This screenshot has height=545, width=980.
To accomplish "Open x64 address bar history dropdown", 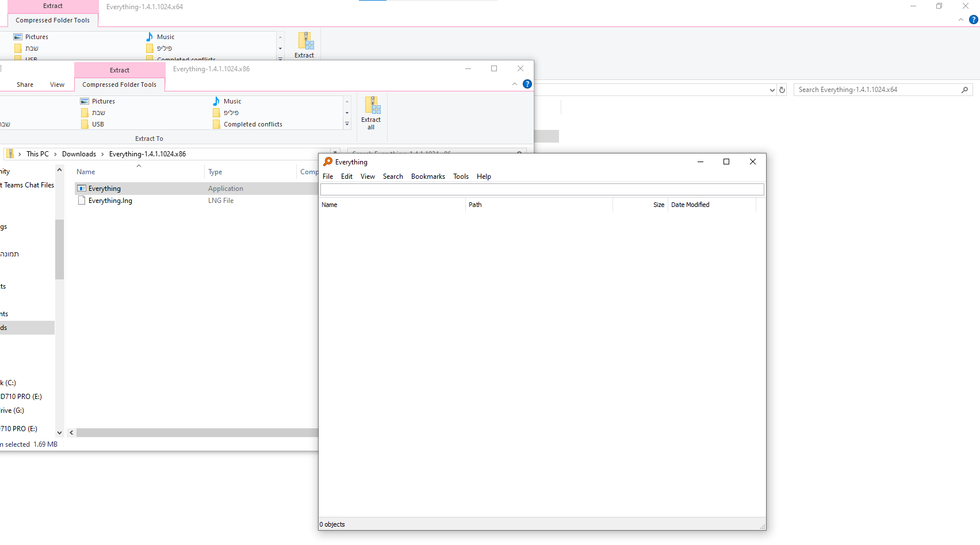I will 772,90.
